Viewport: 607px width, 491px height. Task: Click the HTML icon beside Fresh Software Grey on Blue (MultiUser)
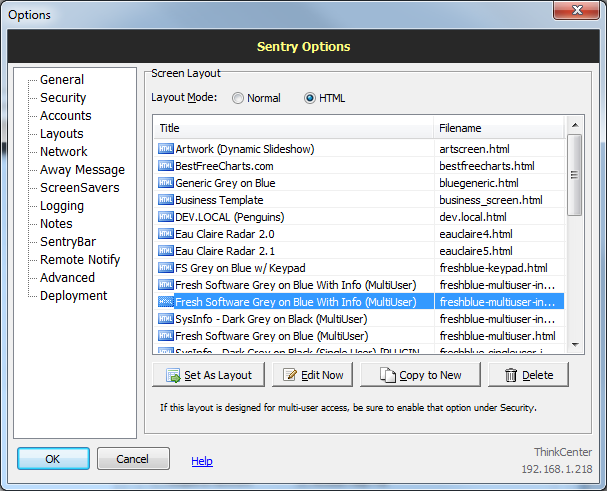(166, 336)
